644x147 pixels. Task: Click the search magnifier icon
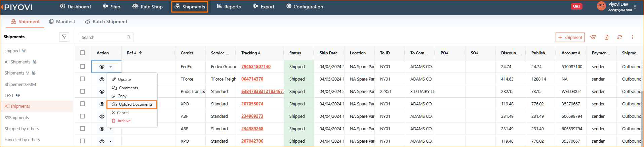pos(128,37)
